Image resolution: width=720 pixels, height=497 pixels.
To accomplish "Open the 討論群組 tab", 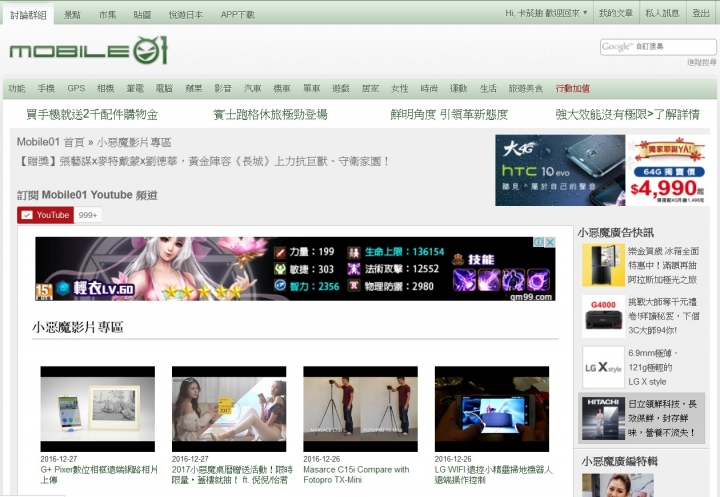I will point(28,15).
